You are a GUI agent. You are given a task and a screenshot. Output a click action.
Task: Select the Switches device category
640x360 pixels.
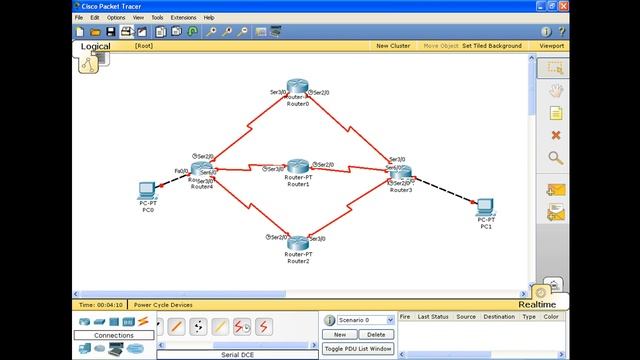click(99, 322)
